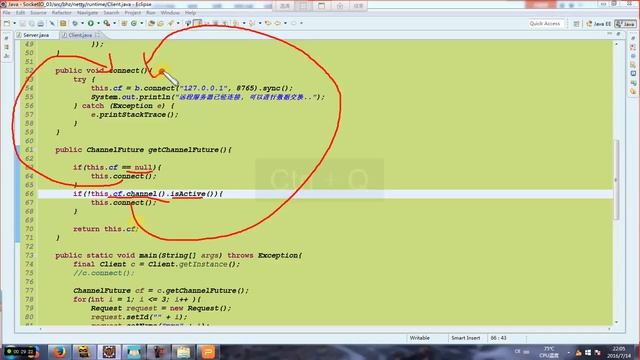Click the External Tools run icon
Image resolution: width=640 pixels, height=360 pixels.
(107, 23)
